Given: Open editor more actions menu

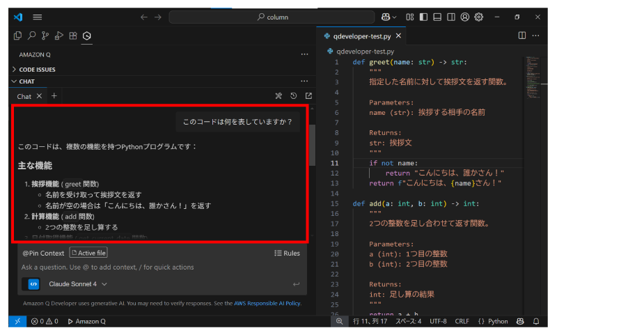Looking at the screenshot, I should point(535,36).
